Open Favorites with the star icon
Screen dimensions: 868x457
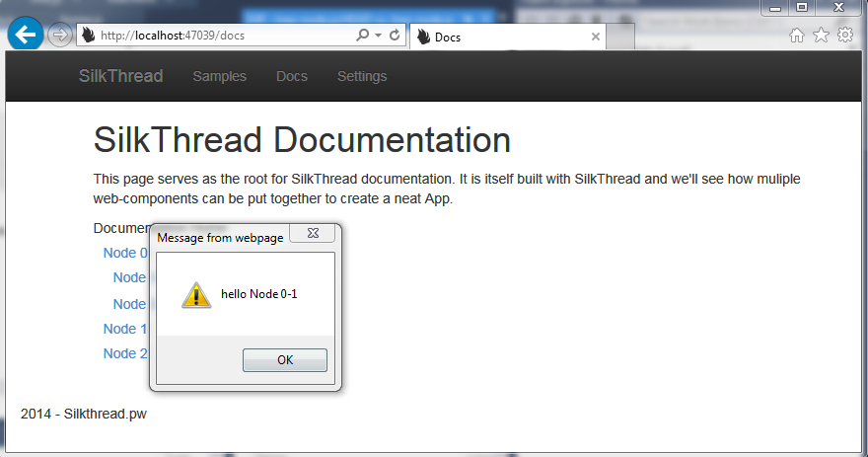pyautogui.click(x=821, y=36)
